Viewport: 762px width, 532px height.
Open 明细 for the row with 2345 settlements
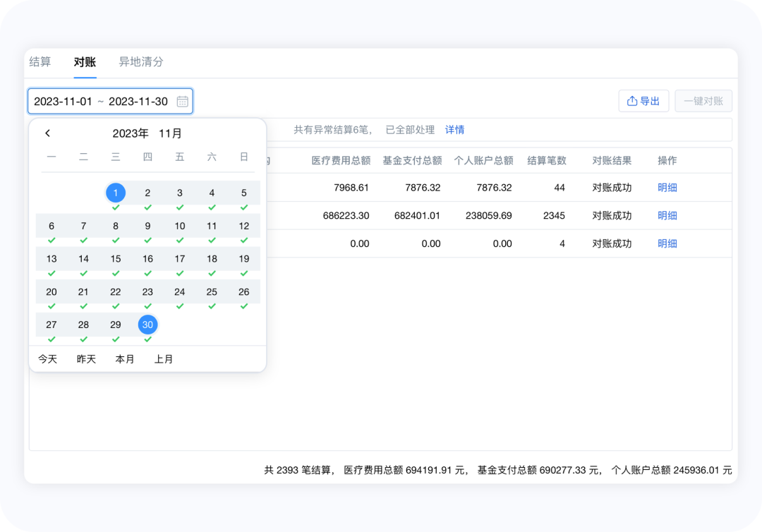point(667,216)
